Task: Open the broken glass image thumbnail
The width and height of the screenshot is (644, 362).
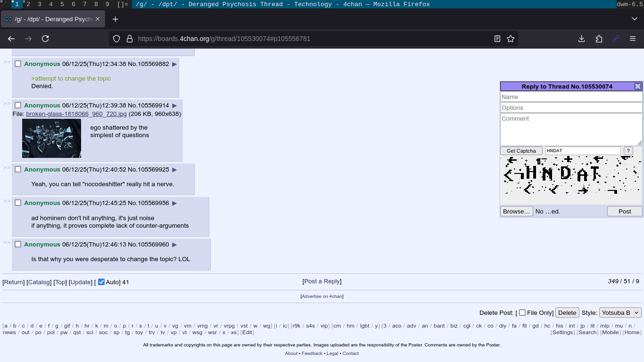Action: [51, 138]
